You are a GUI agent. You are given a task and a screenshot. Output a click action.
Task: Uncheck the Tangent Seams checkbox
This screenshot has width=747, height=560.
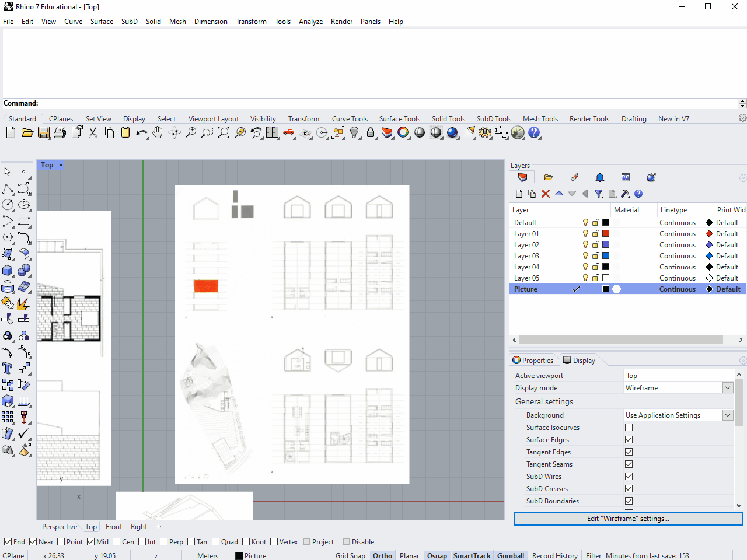629,464
